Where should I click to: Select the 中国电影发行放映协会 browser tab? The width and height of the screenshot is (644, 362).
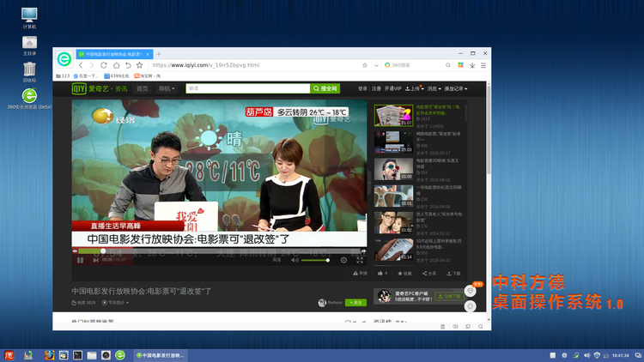[x=114, y=54]
